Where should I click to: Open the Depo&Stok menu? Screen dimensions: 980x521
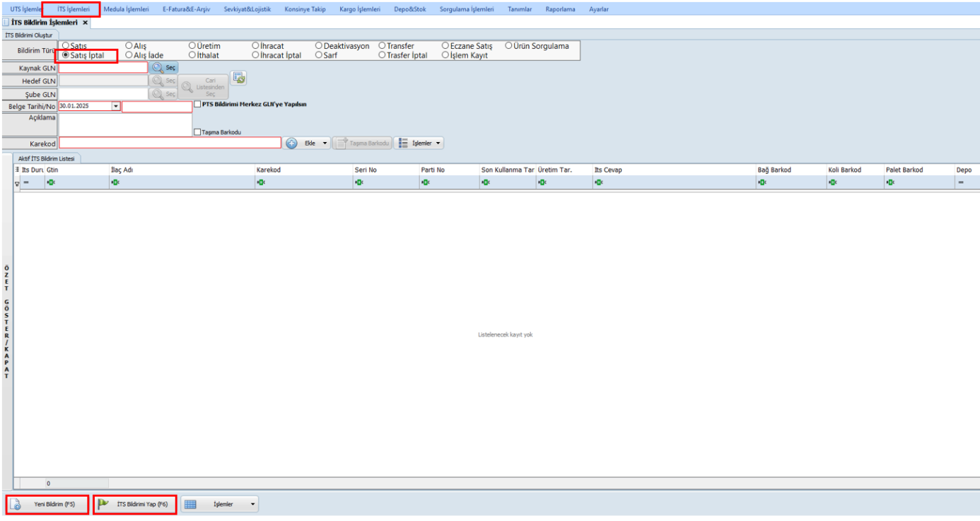click(410, 9)
